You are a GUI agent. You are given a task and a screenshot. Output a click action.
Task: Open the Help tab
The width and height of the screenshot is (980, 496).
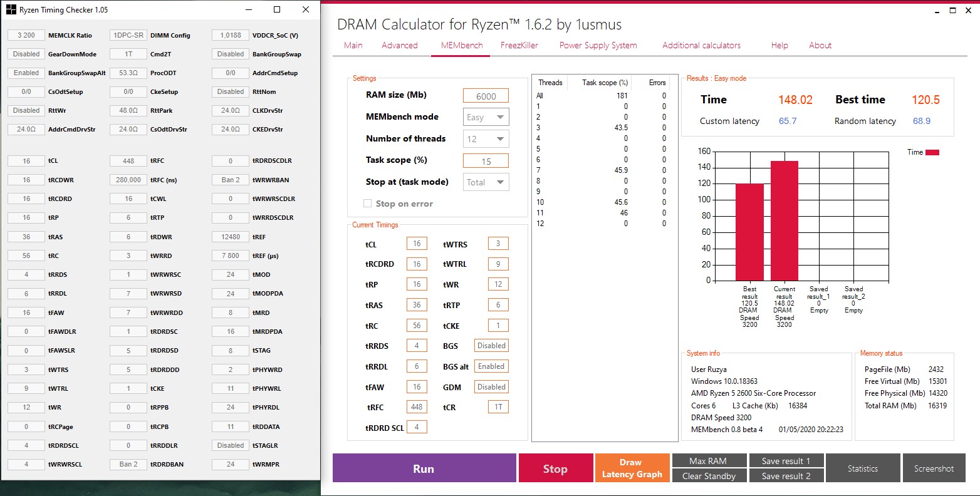[x=779, y=45]
